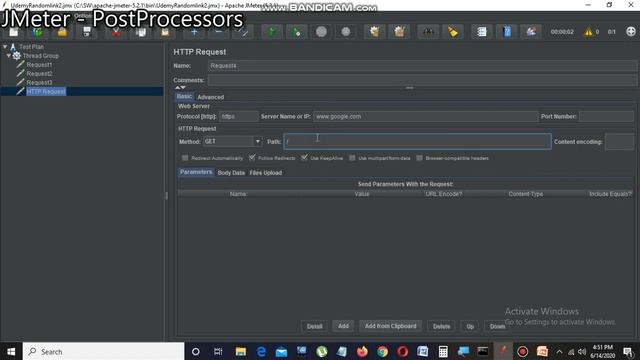Collapse the Thread Group tree node
The width and height of the screenshot is (640, 360).
tap(9, 56)
